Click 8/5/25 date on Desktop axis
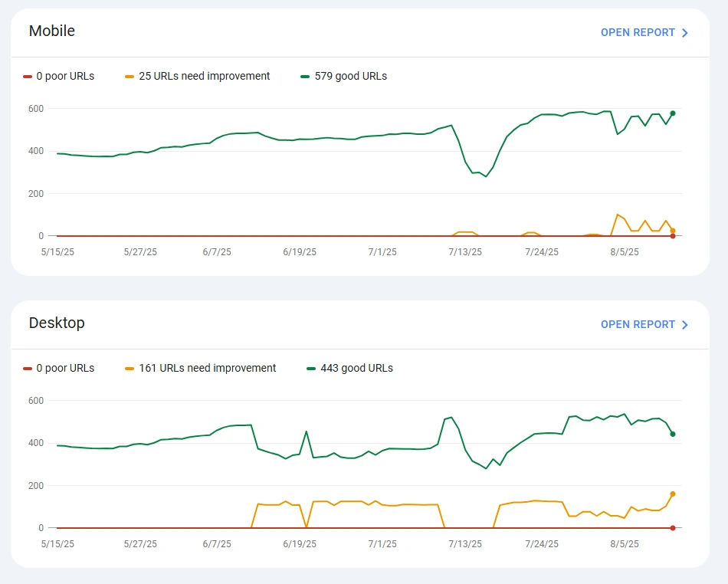Image resolution: width=728 pixels, height=584 pixels. tap(625, 544)
